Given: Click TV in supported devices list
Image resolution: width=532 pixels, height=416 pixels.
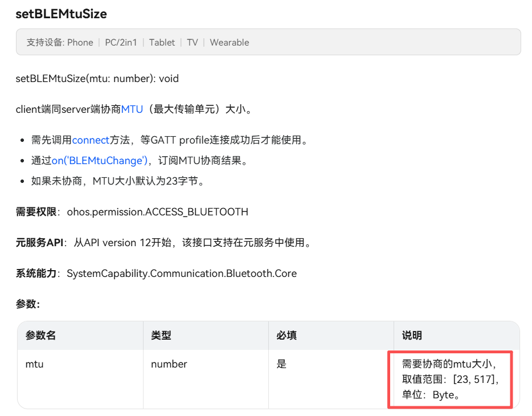Looking at the screenshot, I should (x=192, y=43).
